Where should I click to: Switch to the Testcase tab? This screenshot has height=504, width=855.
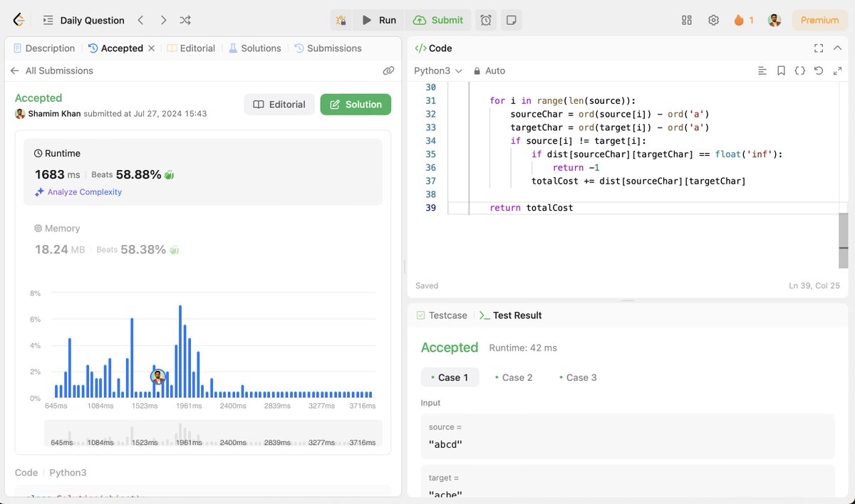click(442, 315)
